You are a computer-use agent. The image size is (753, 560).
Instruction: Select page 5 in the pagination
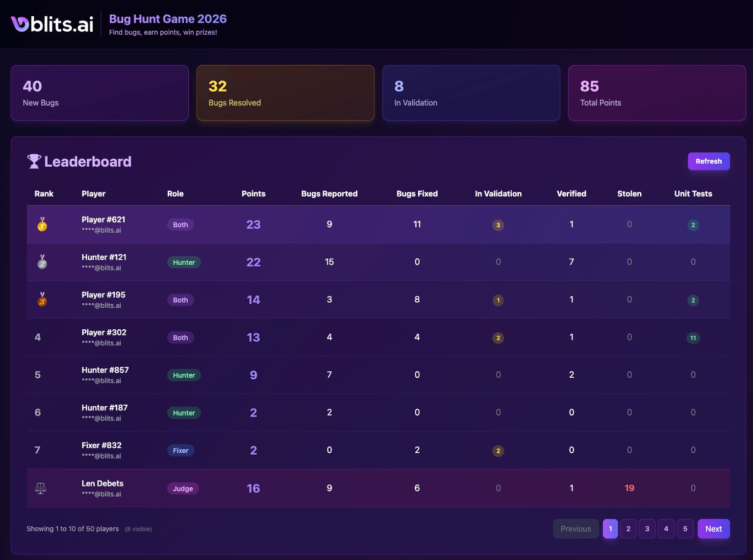tap(685, 529)
